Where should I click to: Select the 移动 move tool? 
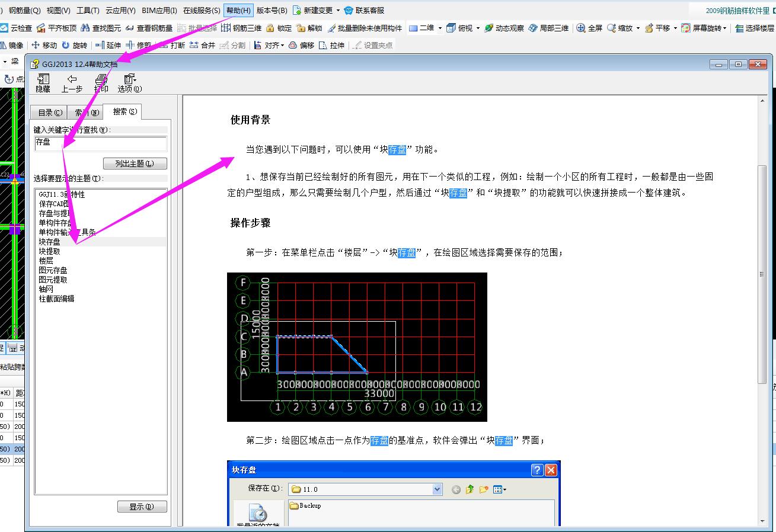click(44, 45)
